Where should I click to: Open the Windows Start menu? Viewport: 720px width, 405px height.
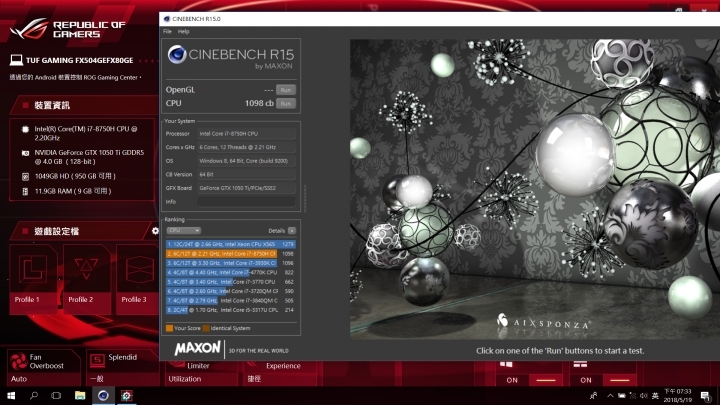(x=11, y=395)
